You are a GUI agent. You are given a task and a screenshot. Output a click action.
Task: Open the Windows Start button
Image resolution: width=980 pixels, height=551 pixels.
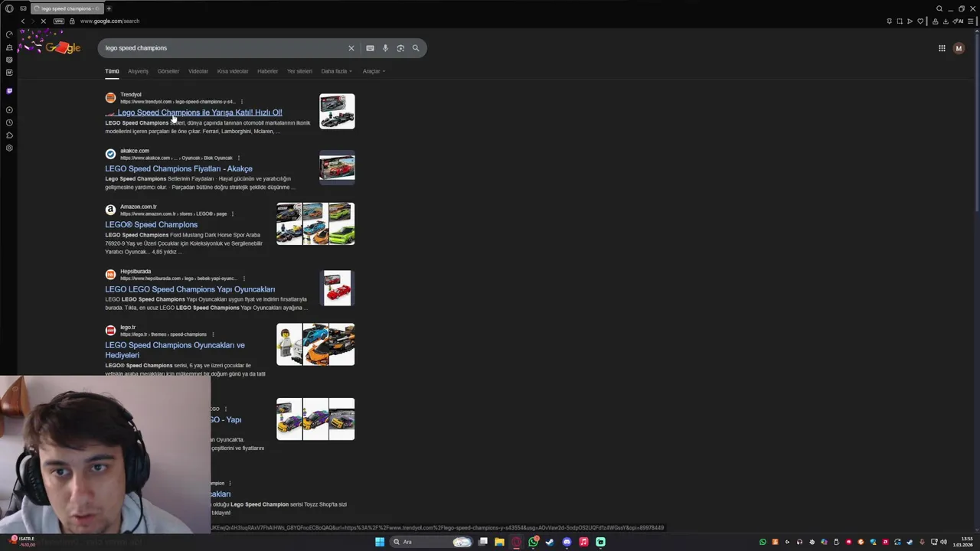[x=380, y=542]
